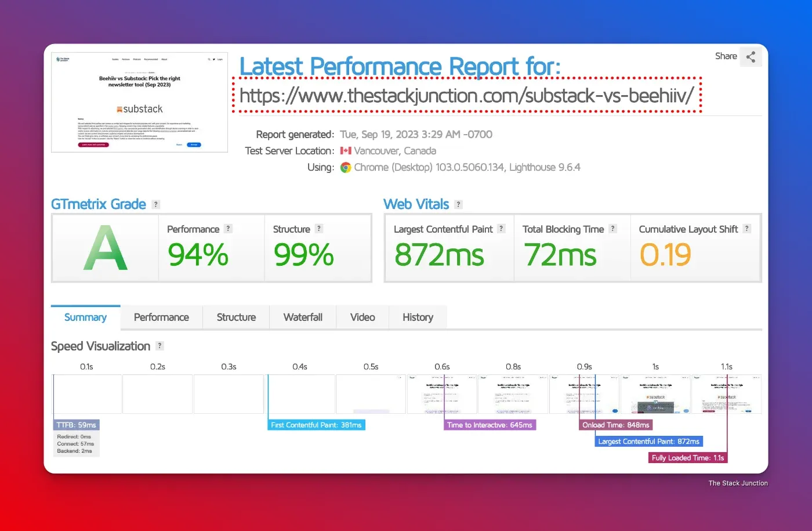The image size is (812, 531).
Task: Switch to the Waterfall tab
Action: pyautogui.click(x=303, y=317)
